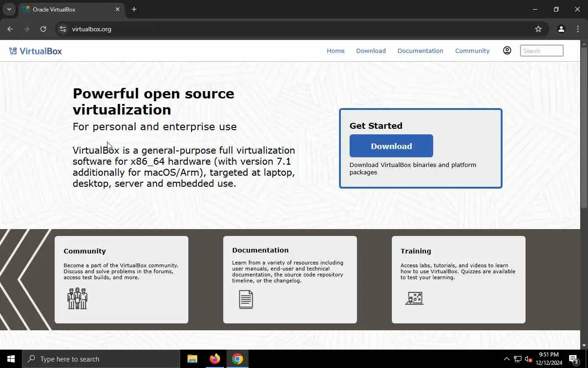Click the Training board icon in card
The image size is (588, 368).
point(414,299)
